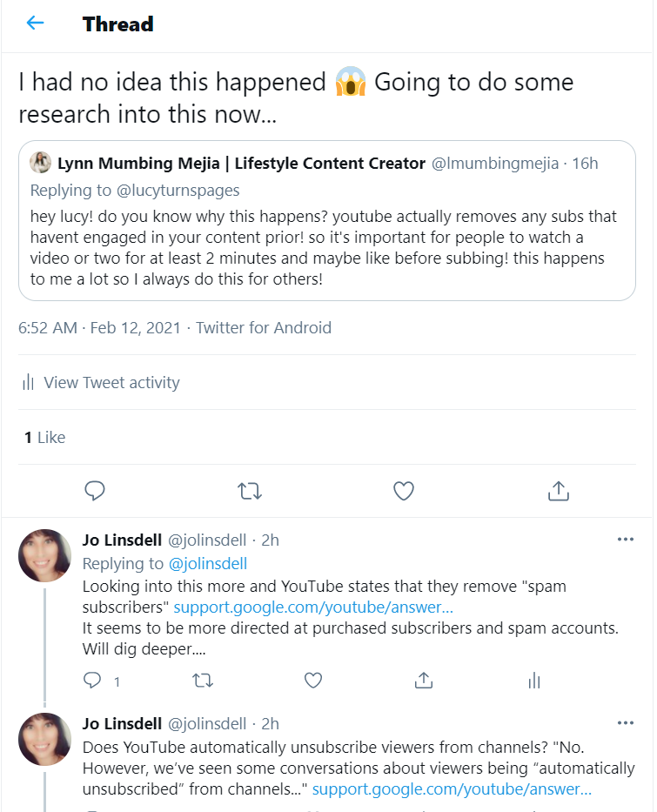Screen dimensions: 657x812
Task: Share the spam subscribers reply
Action: click(x=424, y=680)
